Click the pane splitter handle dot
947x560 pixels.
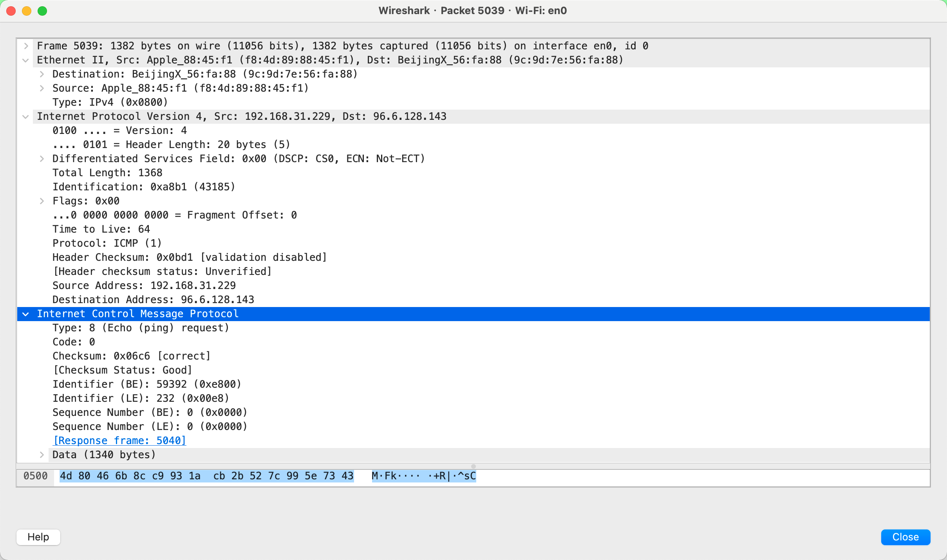point(473,466)
